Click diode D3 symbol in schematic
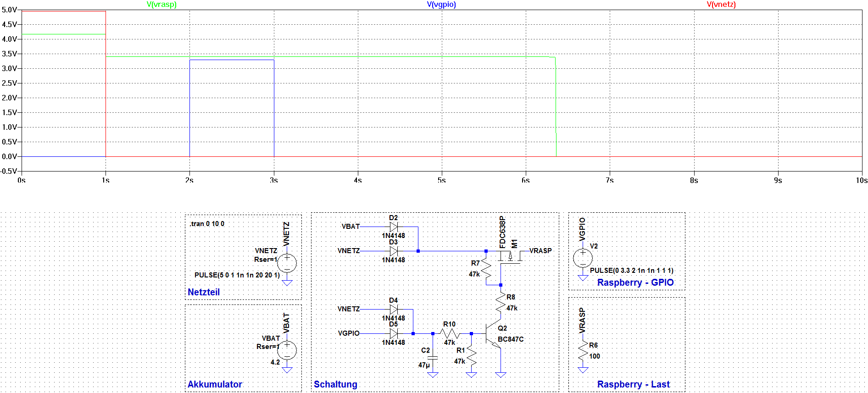Viewport: 868px width, 393px height. 394,251
